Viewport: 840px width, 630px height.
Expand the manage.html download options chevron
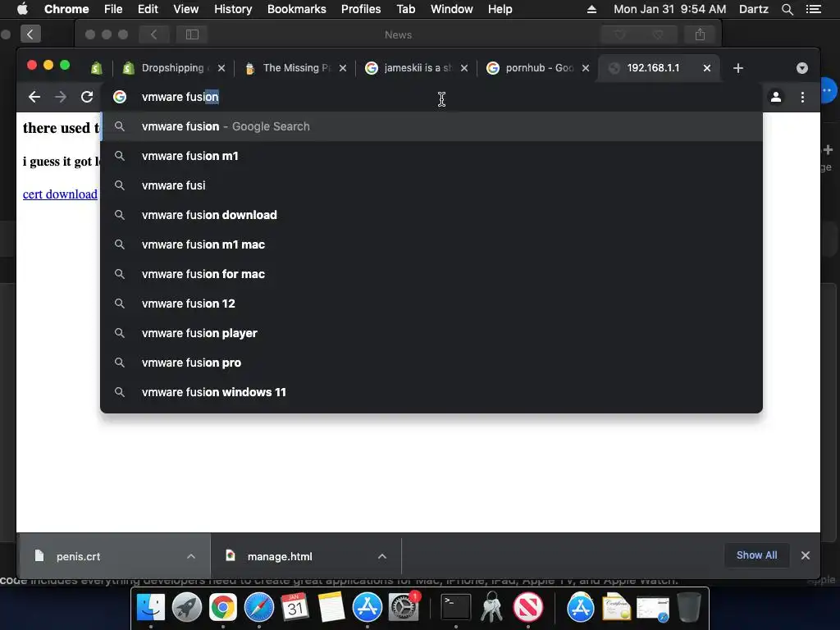click(382, 556)
